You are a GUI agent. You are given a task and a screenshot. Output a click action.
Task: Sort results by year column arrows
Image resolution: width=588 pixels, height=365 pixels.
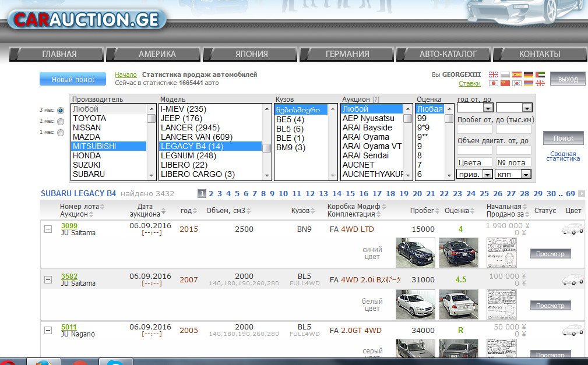point(195,211)
